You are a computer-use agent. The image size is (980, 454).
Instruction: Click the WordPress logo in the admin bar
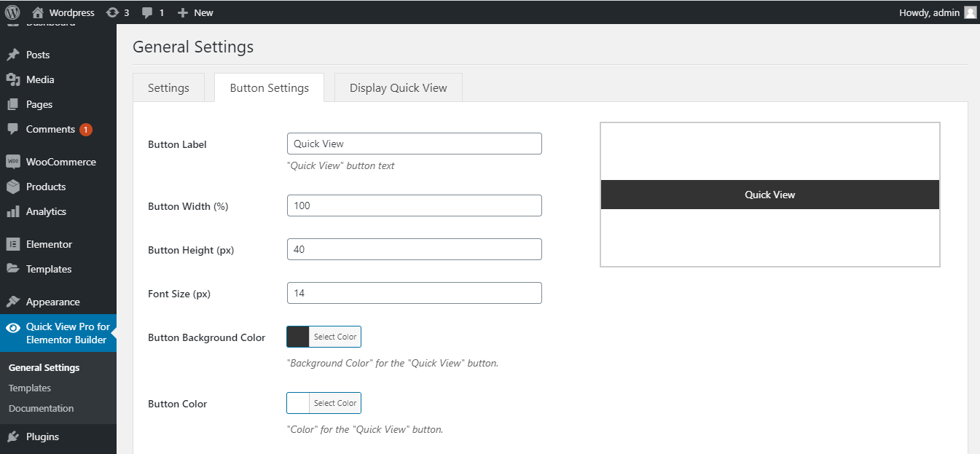click(x=12, y=12)
